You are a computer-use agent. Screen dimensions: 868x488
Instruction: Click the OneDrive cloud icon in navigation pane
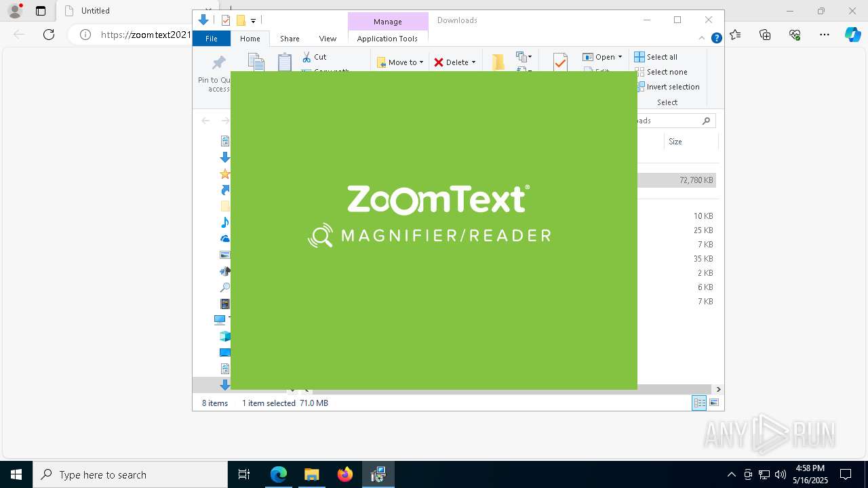(225, 239)
